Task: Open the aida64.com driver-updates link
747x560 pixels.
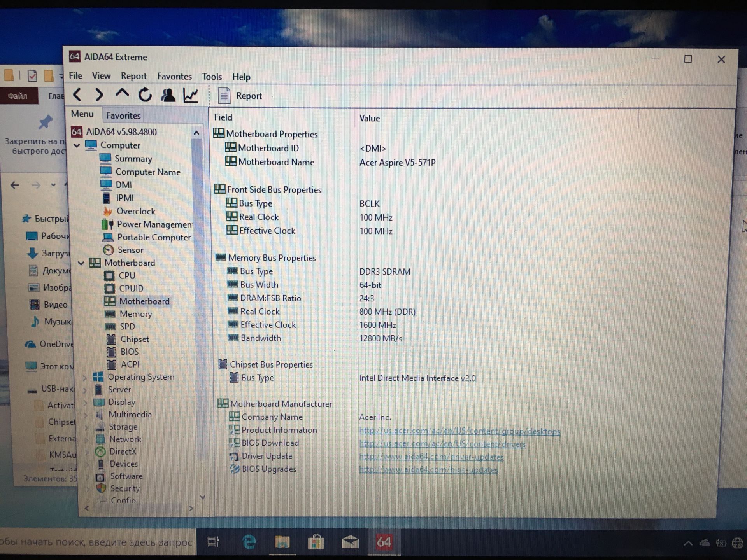Action: coord(431,457)
